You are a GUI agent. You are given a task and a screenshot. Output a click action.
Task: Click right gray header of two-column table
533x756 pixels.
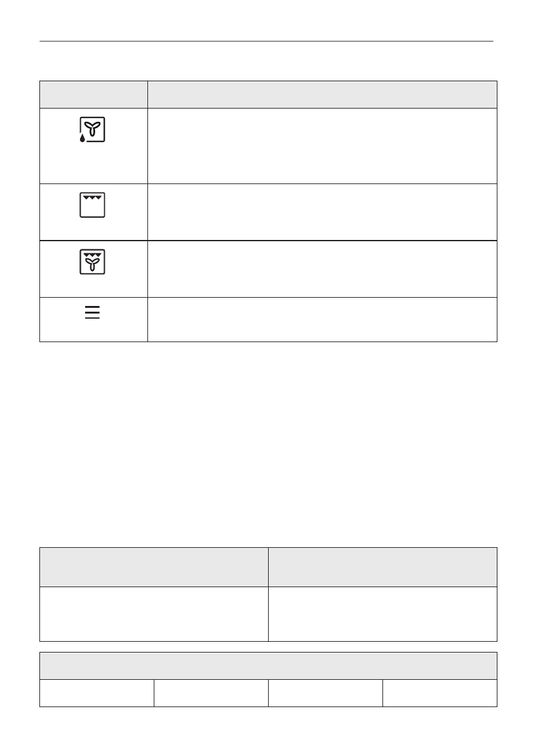click(x=382, y=567)
